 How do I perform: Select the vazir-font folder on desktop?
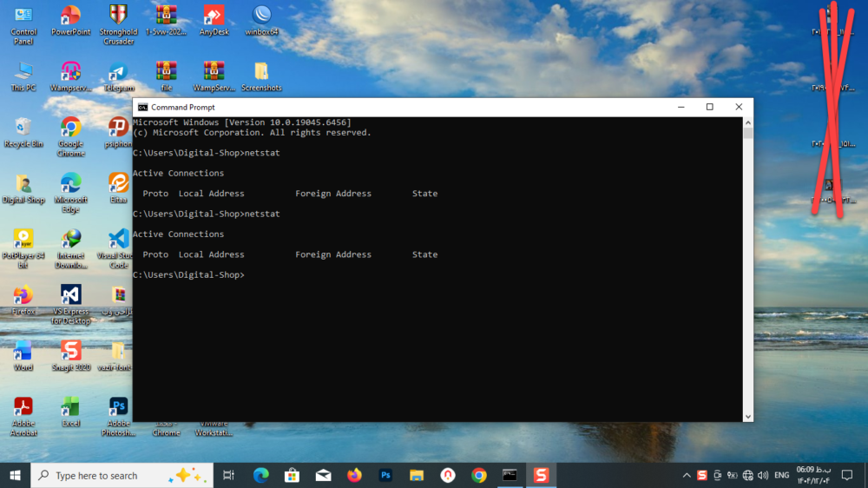coord(115,357)
